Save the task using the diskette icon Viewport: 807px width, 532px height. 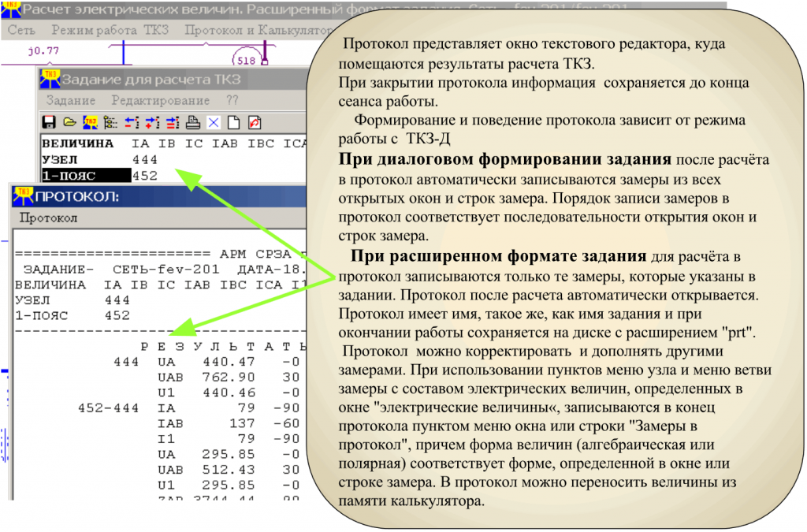(48, 123)
